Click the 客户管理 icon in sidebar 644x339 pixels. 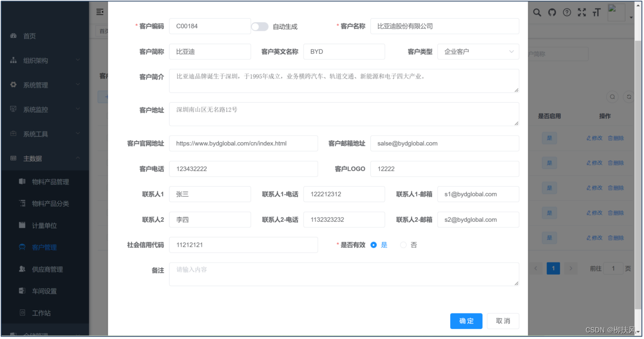(x=22, y=247)
